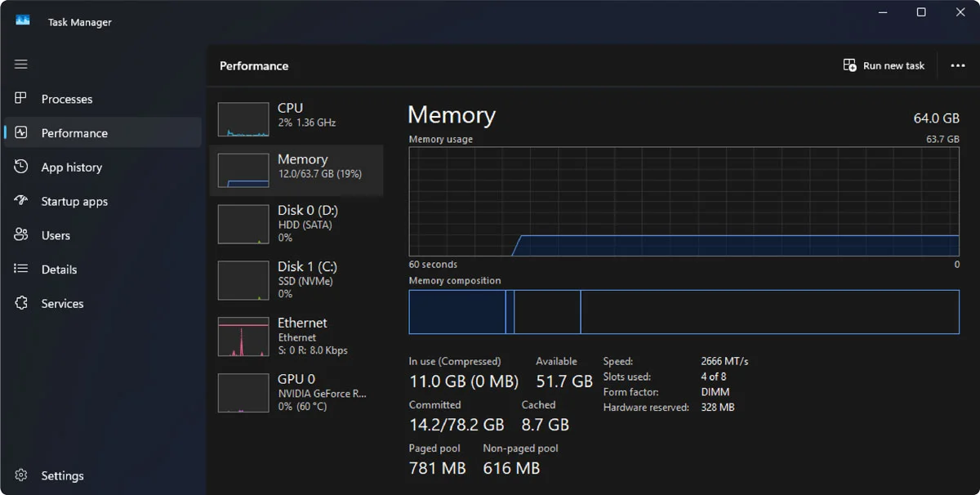Image resolution: width=980 pixels, height=495 pixels.
Task: Open the three-dot more options menu
Action: tap(957, 65)
